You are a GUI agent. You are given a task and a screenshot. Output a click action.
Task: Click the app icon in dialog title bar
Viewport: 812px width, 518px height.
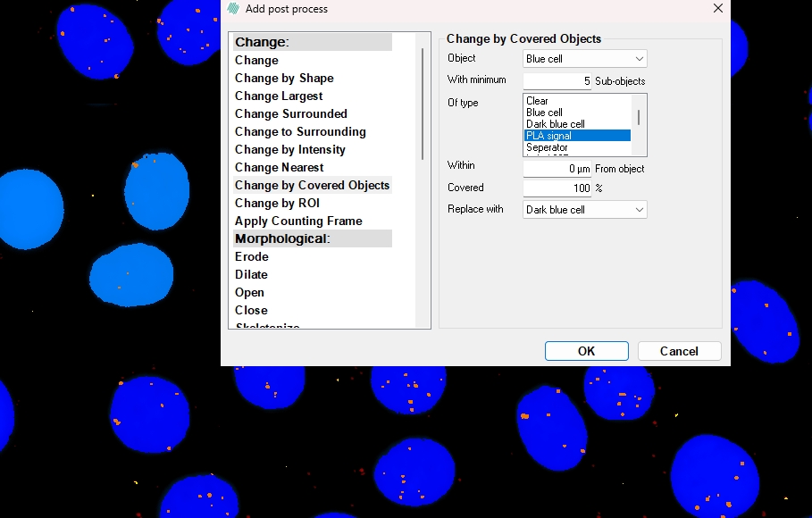coord(233,8)
